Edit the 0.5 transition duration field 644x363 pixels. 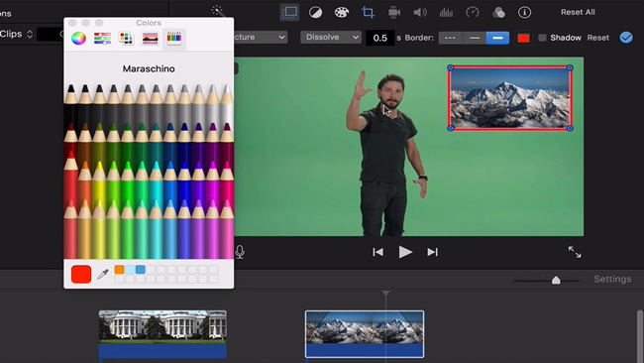(379, 38)
